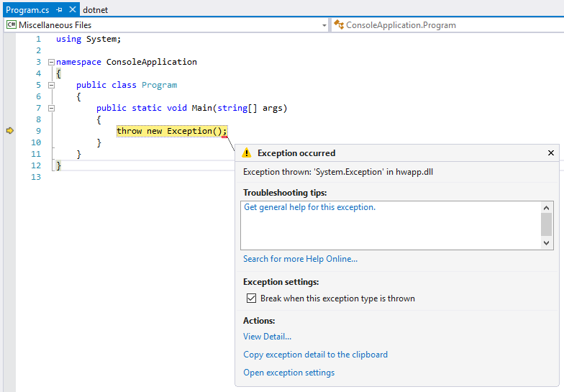The height and width of the screenshot is (392, 564).
Task: Close the Exception occurred popup
Action: pyautogui.click(x=551, y=152)
